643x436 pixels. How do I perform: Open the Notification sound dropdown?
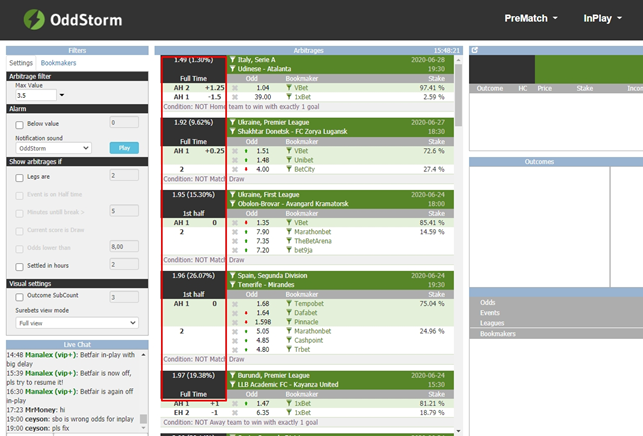[x=53, y=148]
